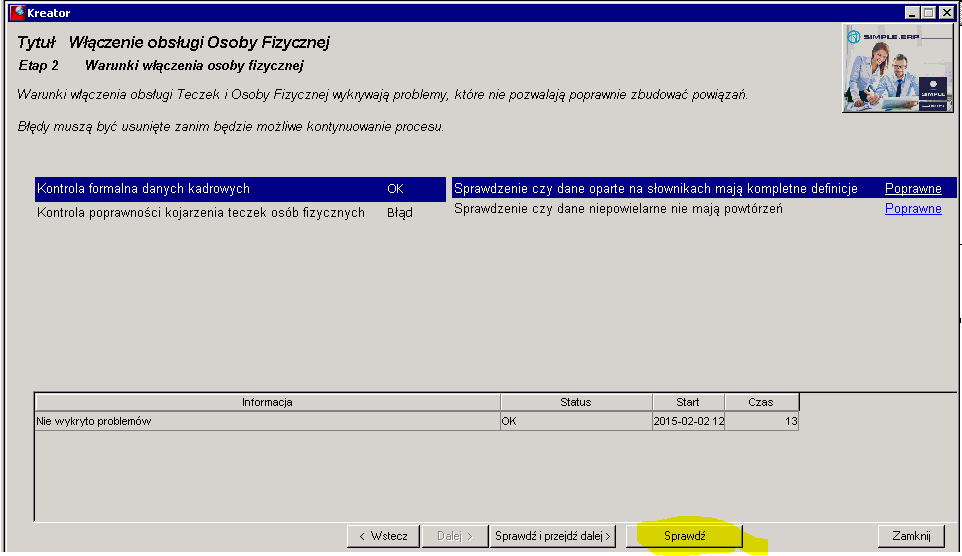Click Sprawdź i przejdź dalej button

click(553, 536)
